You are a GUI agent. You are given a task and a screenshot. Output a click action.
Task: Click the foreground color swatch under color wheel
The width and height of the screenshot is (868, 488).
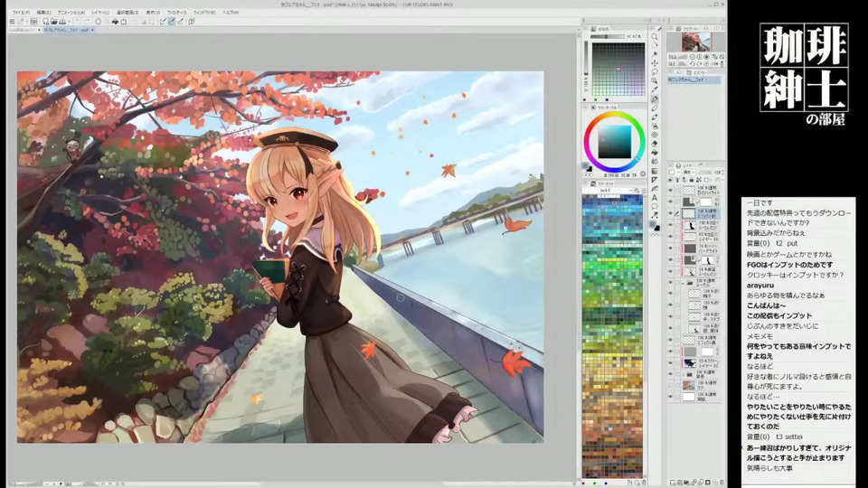pos(586,164)
